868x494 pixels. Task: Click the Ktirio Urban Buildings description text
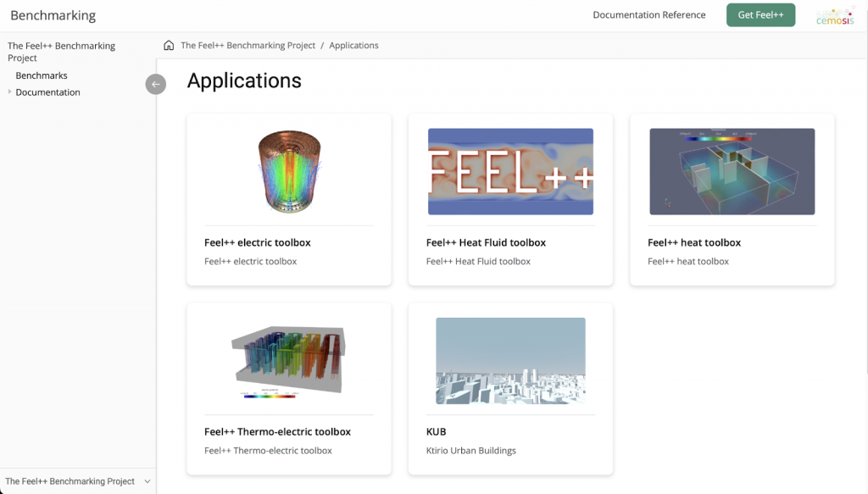[471, 450]
